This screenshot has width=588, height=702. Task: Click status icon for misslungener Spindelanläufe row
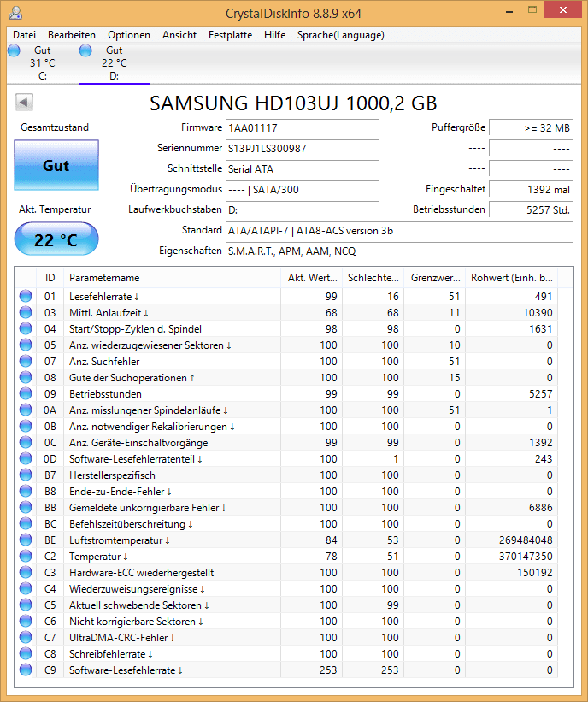click(x=26, y=410)
